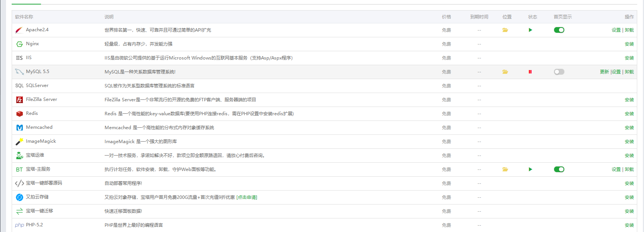Click the 又拍云存储 cloud icon

pyautogui.click(x=20, y=197)
